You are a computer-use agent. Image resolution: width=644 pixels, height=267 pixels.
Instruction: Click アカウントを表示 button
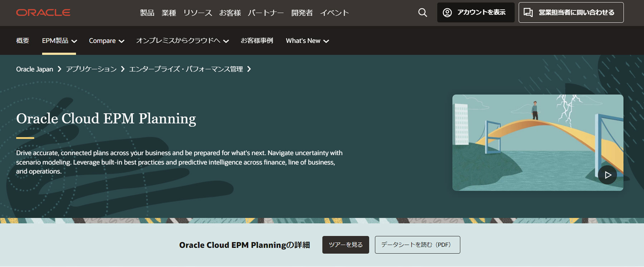[475, 13]
